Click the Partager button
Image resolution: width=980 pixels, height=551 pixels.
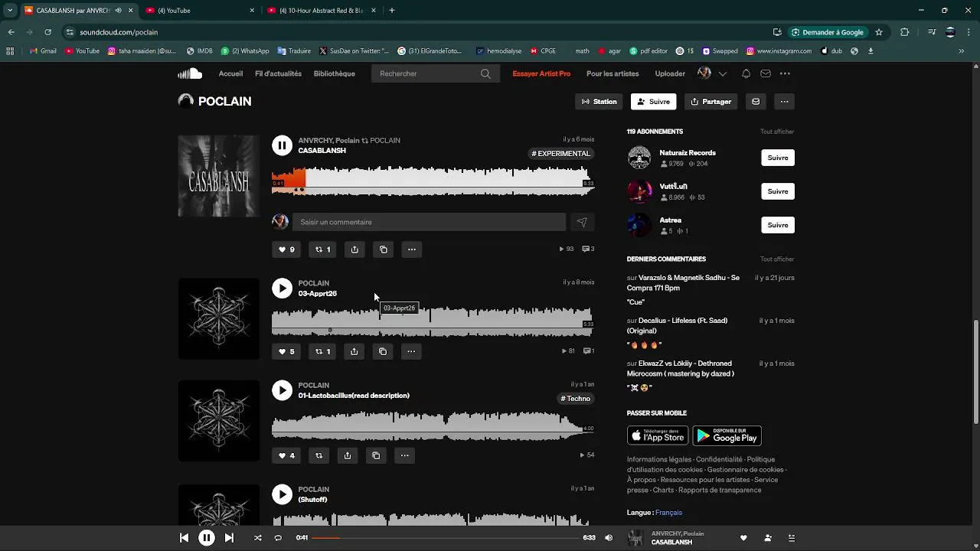[710, 102]
